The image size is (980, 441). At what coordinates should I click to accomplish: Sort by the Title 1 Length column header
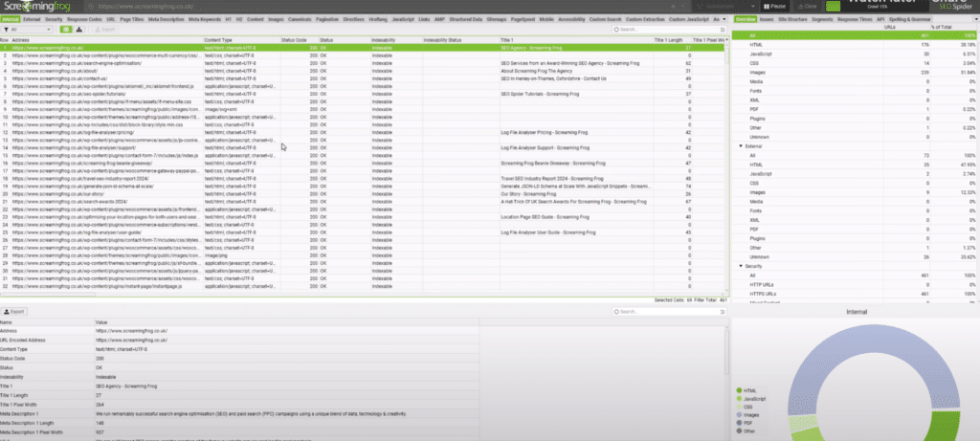coord(673,40)
